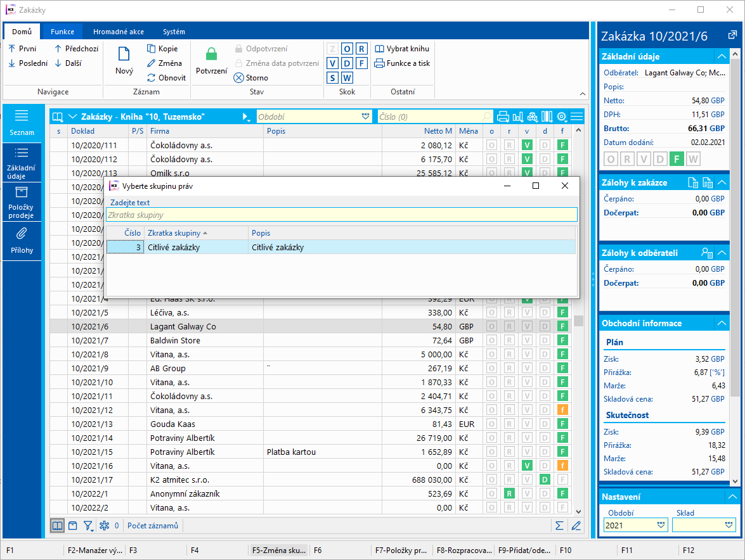Screen dimensions: 745x560
Task: Open the Funkce ribbon tab
Action: click(63, 32)
